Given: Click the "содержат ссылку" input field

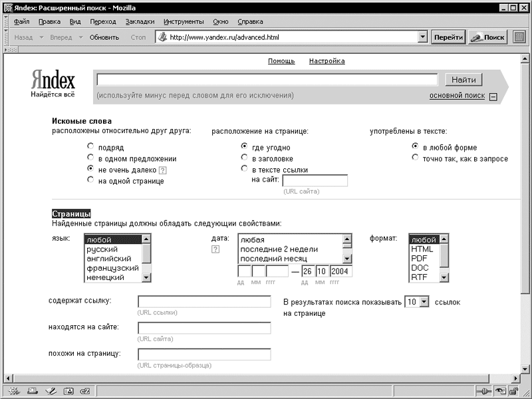Looking at the screenshot, I should click(x=204, y=302).
